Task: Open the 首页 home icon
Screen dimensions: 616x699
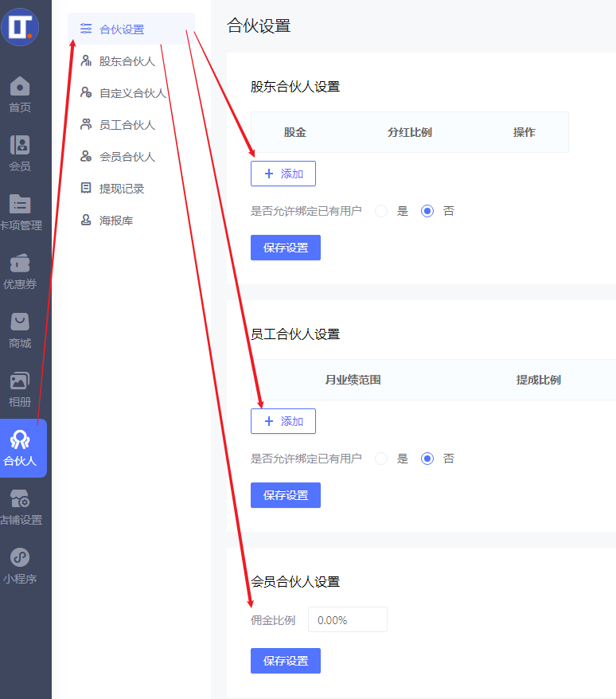Action: coord(20,86)
